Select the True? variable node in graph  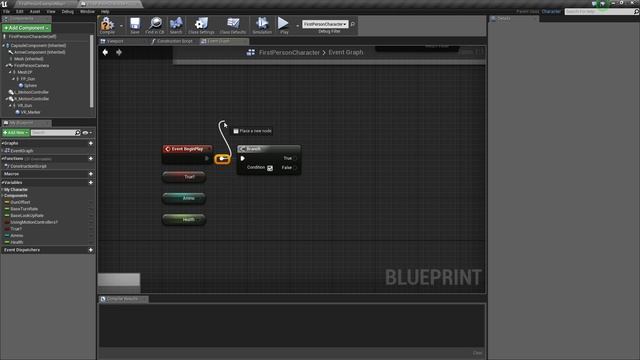(184, 177)
